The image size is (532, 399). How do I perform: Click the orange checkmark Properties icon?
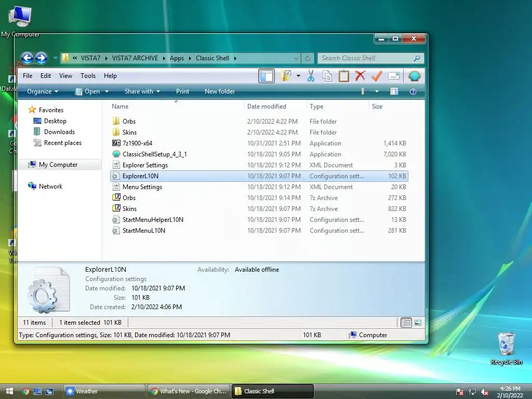click(377, 76)
